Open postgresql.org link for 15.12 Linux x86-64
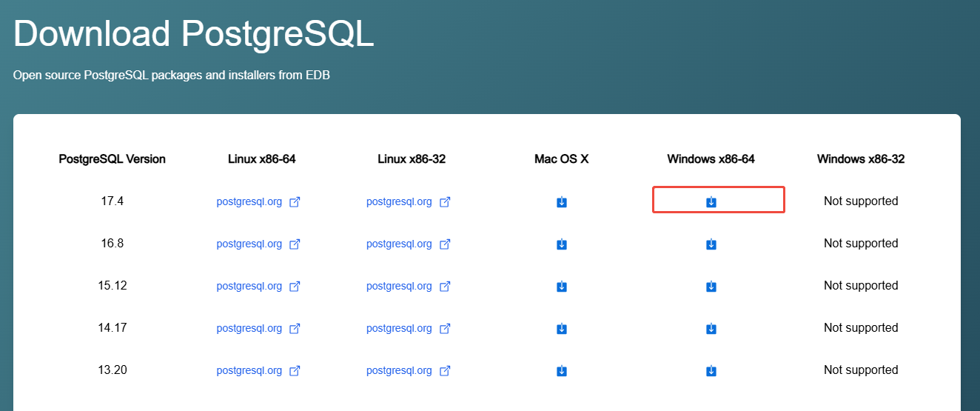Image resolution: width=980 pixels, height=411 pixels. pos(249,286)
